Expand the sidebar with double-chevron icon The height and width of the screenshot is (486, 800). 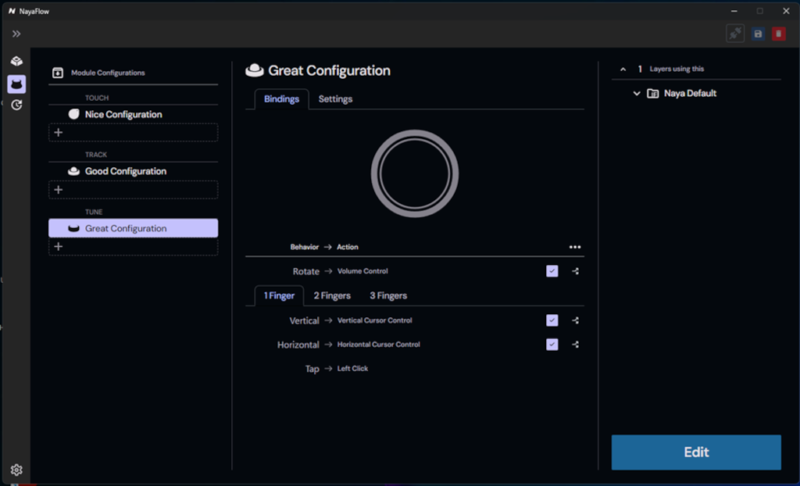tap(16, 34)
